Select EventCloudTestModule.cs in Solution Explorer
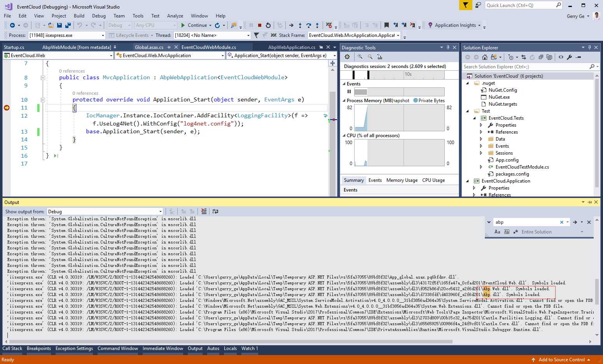Viewport: 603px width, 364px height. [522, 167]
